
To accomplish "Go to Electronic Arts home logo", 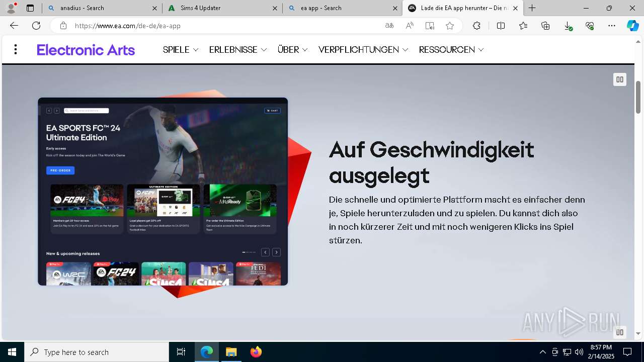I will point(86,50).
